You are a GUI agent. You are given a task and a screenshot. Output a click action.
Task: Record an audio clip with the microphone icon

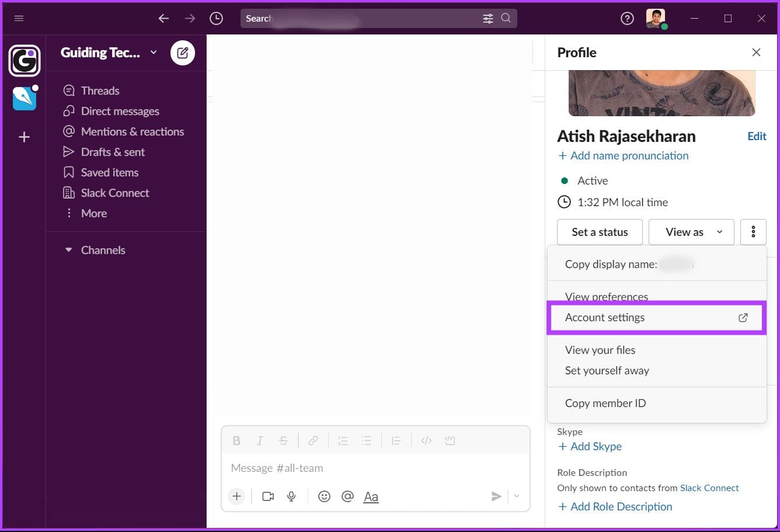291,496
